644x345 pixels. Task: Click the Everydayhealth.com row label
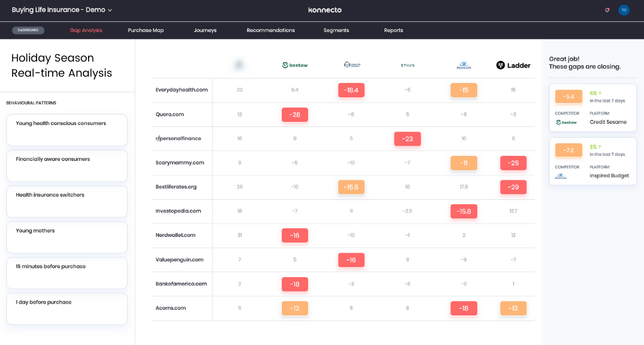point(182,90)
